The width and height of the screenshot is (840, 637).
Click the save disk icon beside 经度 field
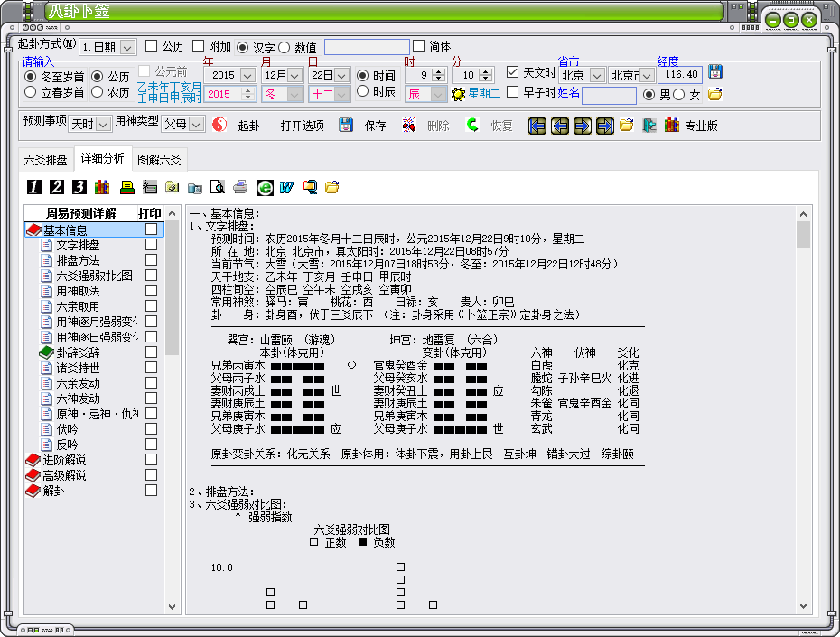point(714,72)
